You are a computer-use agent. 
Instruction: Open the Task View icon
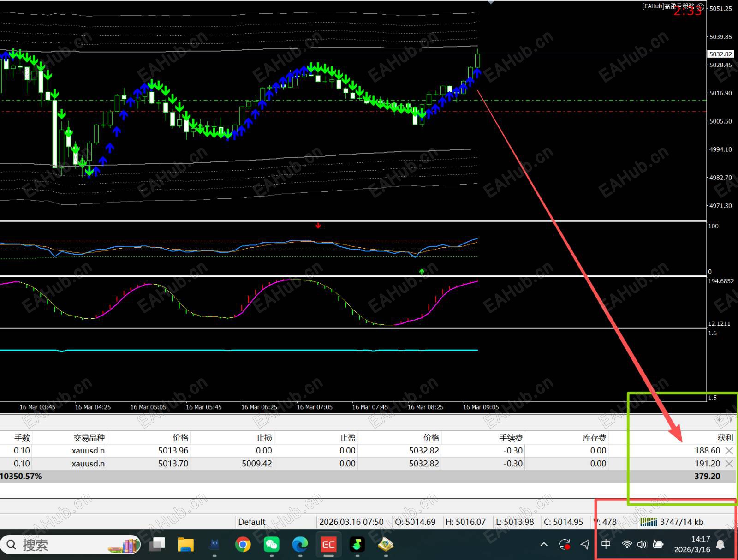pyautogui.click(x=157, y=545)
